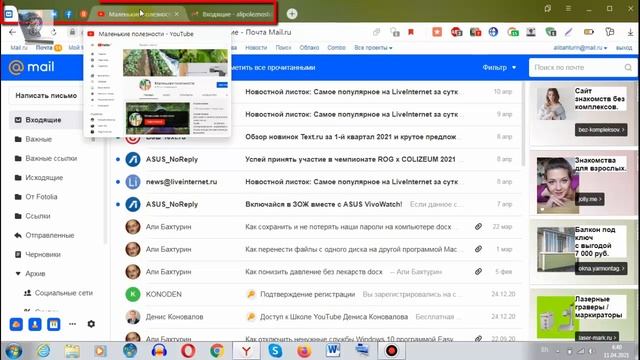The image size is (640, 360).
Task: Open the orange star extension icon
Action: [x=437, y=32]
